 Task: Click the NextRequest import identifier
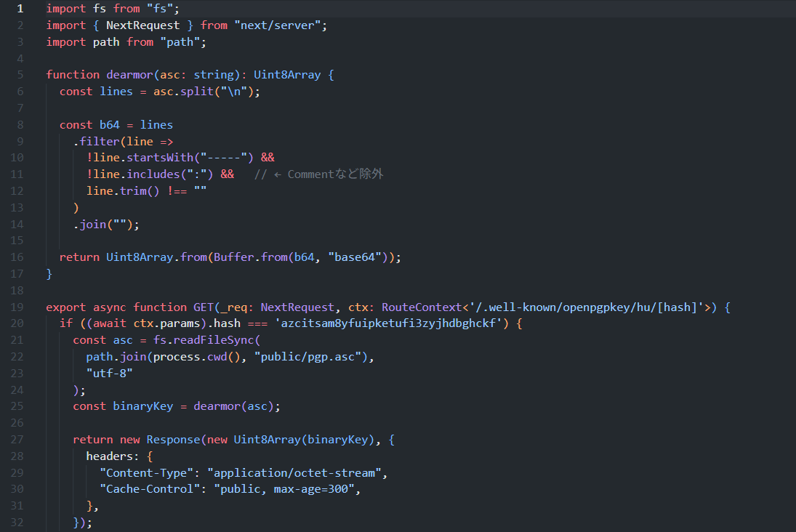(142, 25)
